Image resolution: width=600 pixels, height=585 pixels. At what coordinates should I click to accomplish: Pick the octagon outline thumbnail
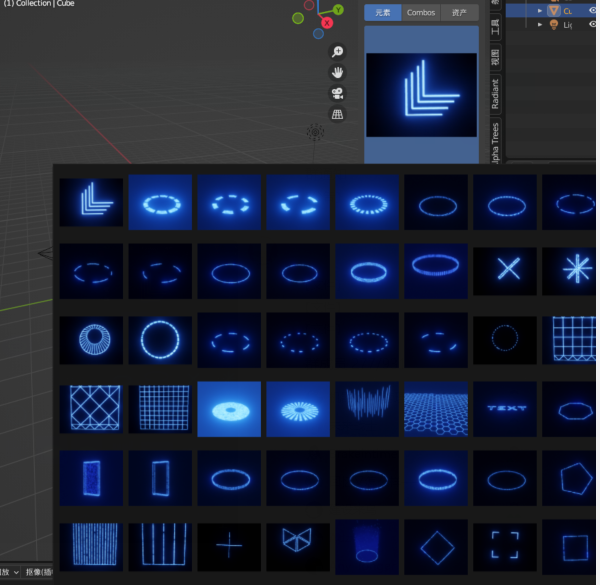pyautogui.click(x=569, y=409)
